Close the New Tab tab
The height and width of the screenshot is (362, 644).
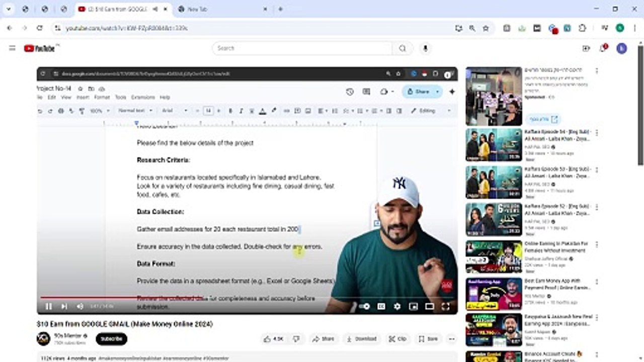[x=265, y=9]
